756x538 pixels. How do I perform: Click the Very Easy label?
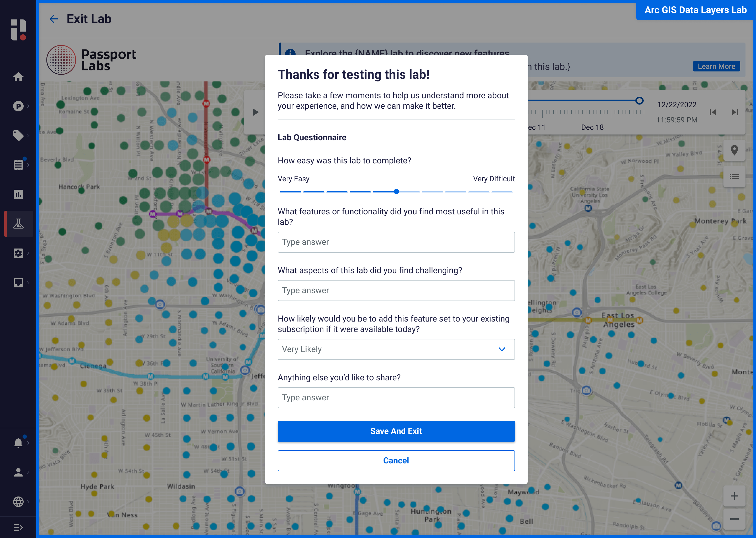293,179
